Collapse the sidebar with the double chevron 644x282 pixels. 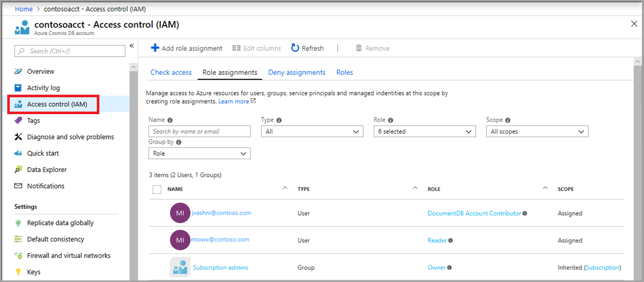(132, 46)
